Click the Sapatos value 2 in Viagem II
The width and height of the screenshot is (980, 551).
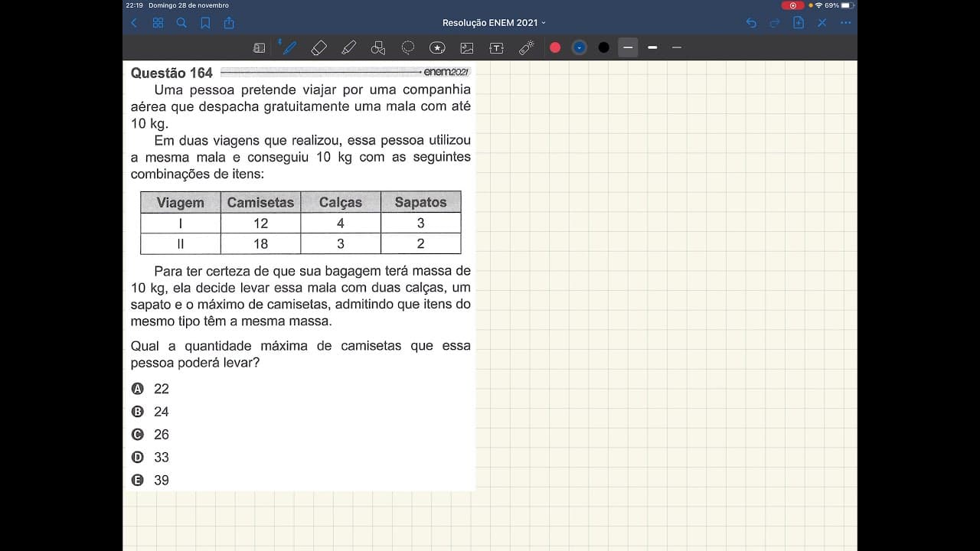click(420, 244)
